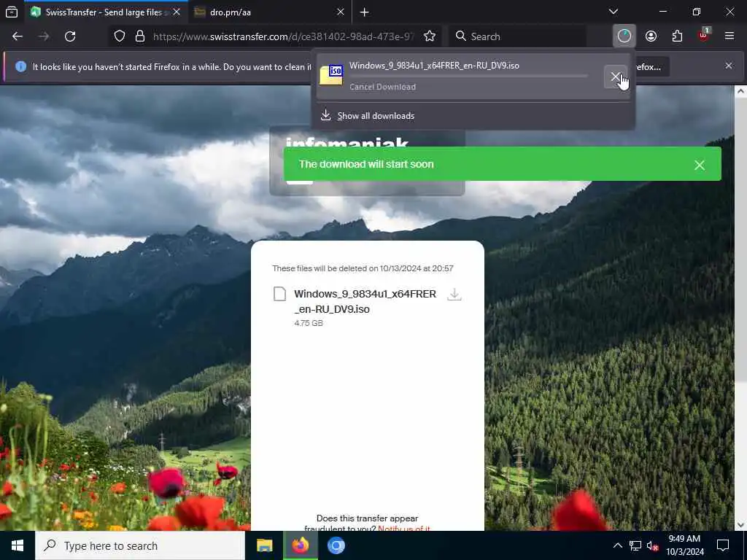This screenshot has height=560, width=747.
Task: Click the 4.75 GB file size
Action: coord(309,323)
